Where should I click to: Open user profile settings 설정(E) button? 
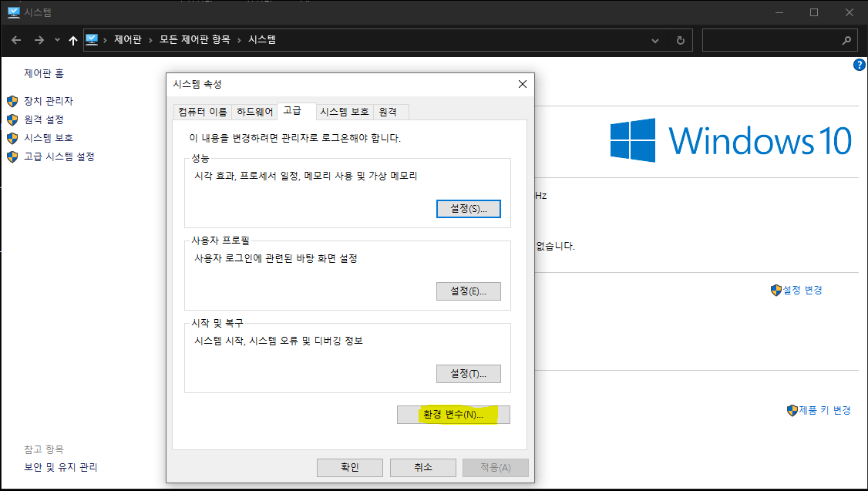(x=469, y=291)
